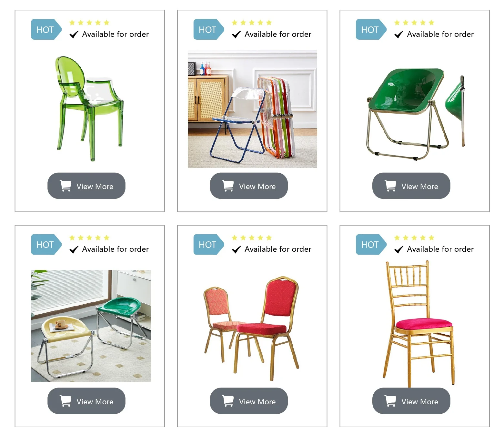Click cart icon under red banquet chairs
This screenshot has width=504, height=435.
point(228,401)
